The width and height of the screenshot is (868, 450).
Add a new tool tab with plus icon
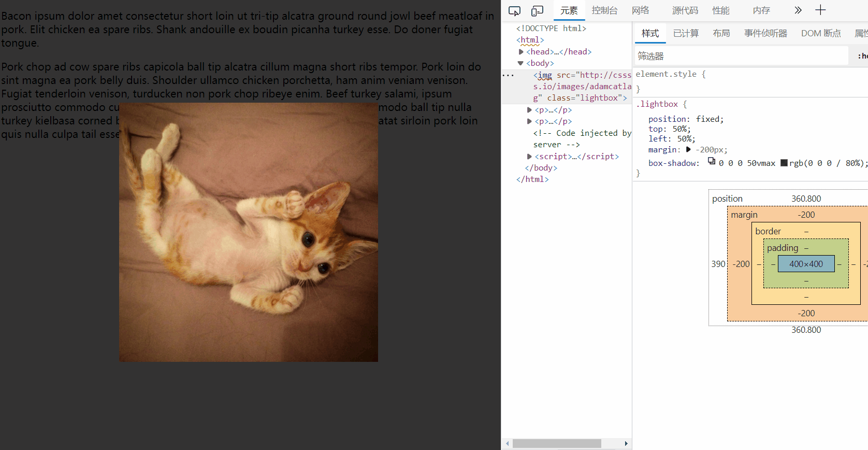(x=820, y=10)
